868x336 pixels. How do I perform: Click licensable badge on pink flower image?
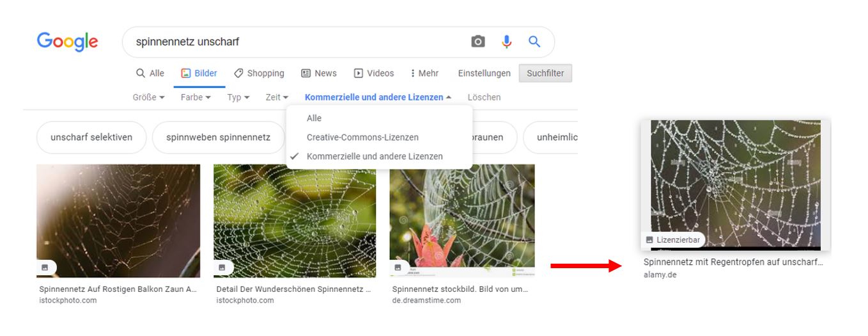399,267
